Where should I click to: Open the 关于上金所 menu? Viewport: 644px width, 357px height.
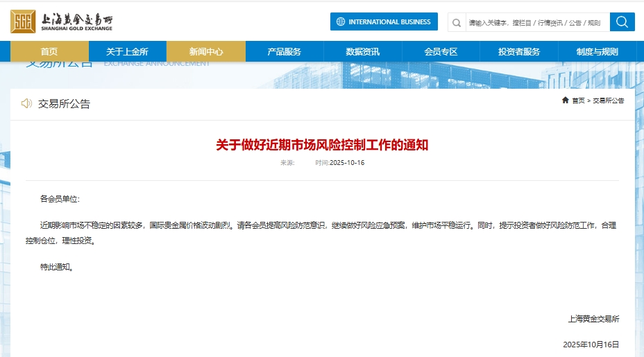click(127, 51)
